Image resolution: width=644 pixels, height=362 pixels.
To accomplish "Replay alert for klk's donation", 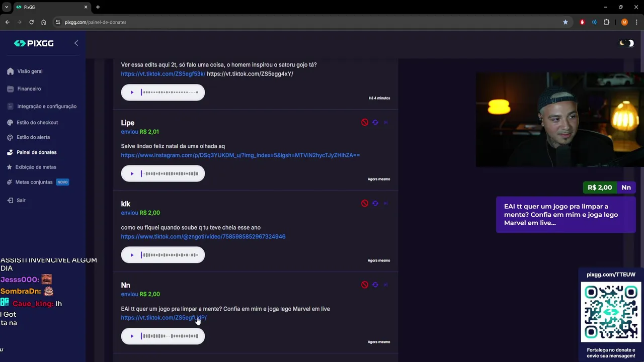I will (x=375, y=203).
